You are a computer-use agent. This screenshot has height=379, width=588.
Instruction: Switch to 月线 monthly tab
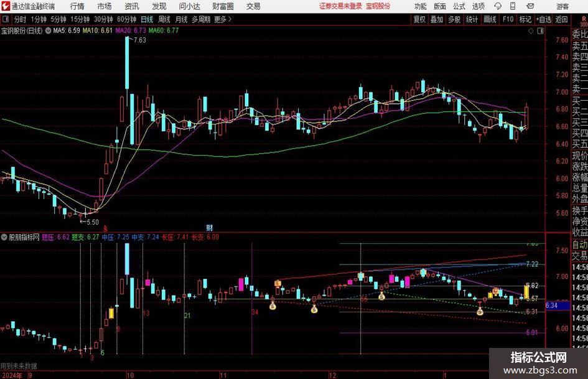coord(181,19)
